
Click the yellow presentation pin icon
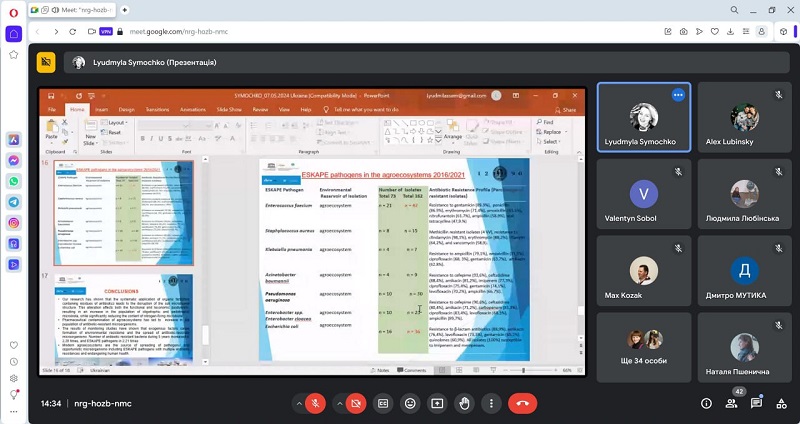point(46,62)
